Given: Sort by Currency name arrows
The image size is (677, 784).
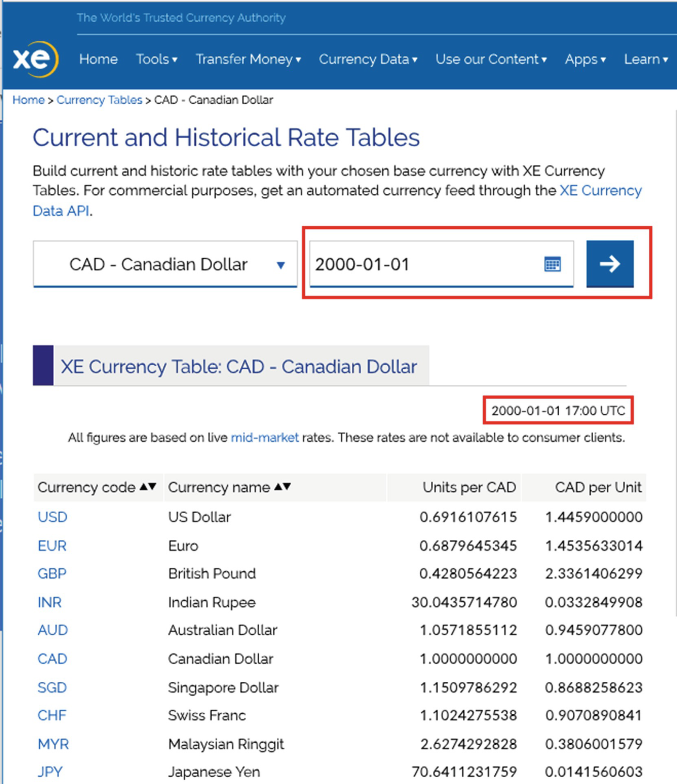Looking at the screenshot, I should [x=283, y=486].
